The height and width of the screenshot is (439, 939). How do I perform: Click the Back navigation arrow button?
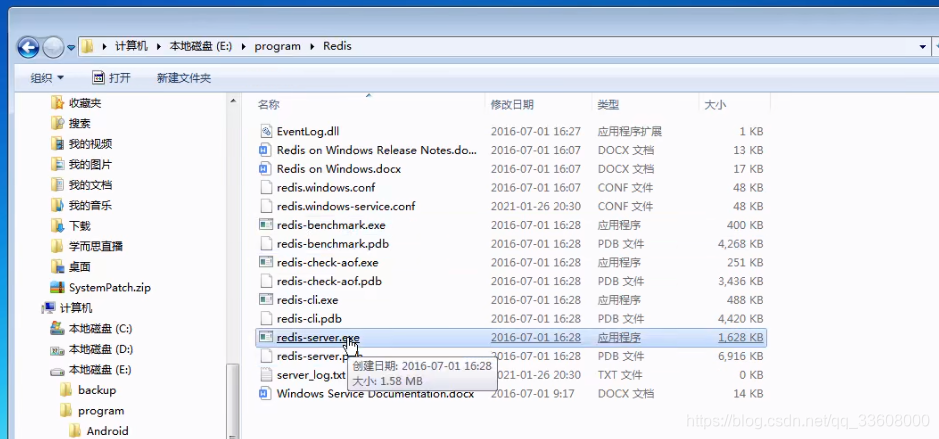[28, 47]
